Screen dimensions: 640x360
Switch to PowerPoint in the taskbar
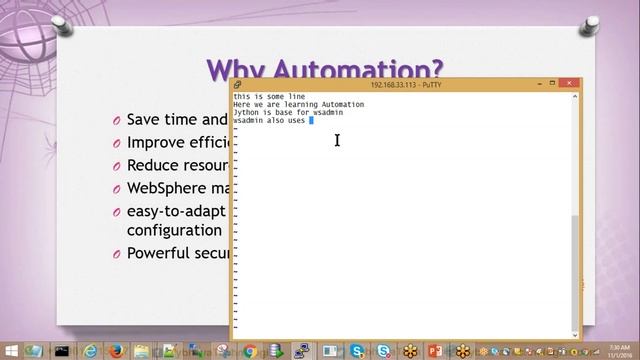coord(435,351)
